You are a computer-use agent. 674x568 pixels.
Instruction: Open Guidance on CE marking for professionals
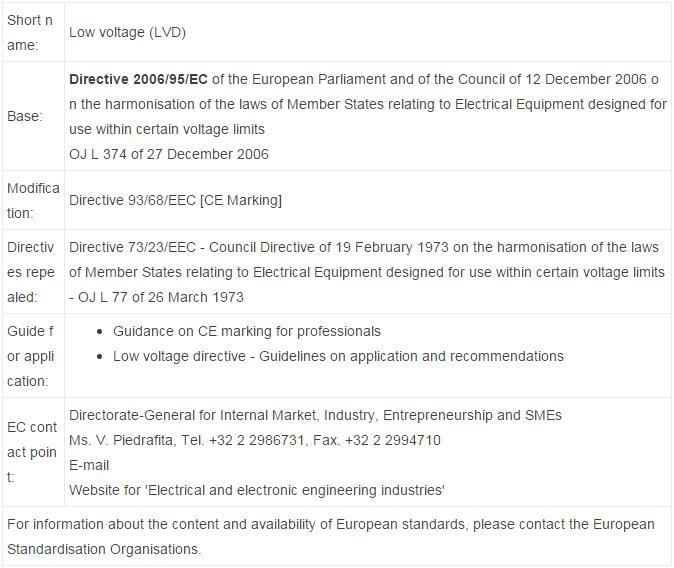pos(246,331)
